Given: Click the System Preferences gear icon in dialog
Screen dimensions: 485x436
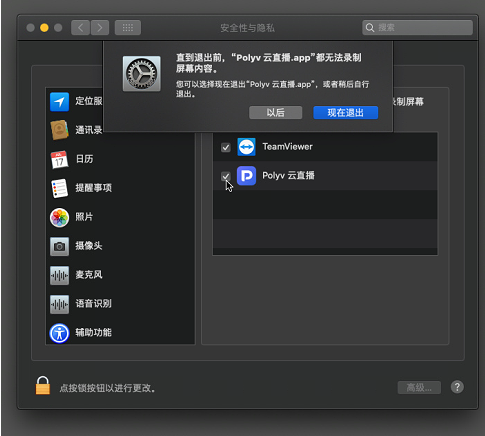Looking at the screenshot, I should pos(142,74).
